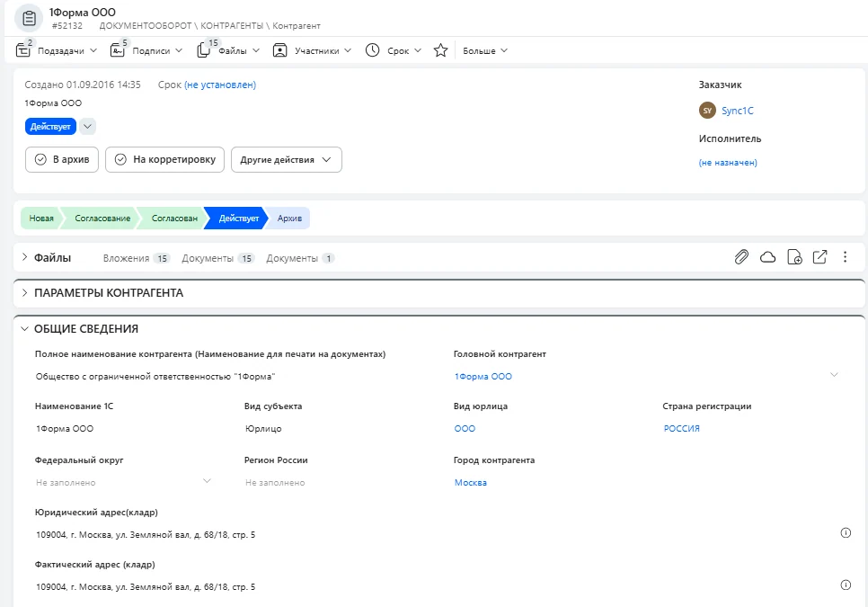Open the Подписи signatures icon
This screenshot has width=868, height=607.
[x=118, y=49]
